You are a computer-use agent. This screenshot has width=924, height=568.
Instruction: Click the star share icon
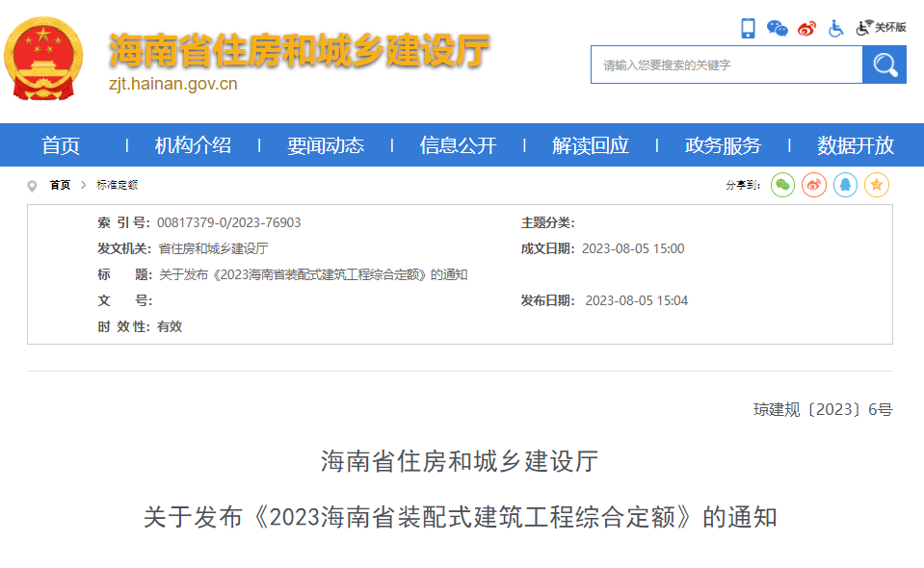(x=876, y=185)
